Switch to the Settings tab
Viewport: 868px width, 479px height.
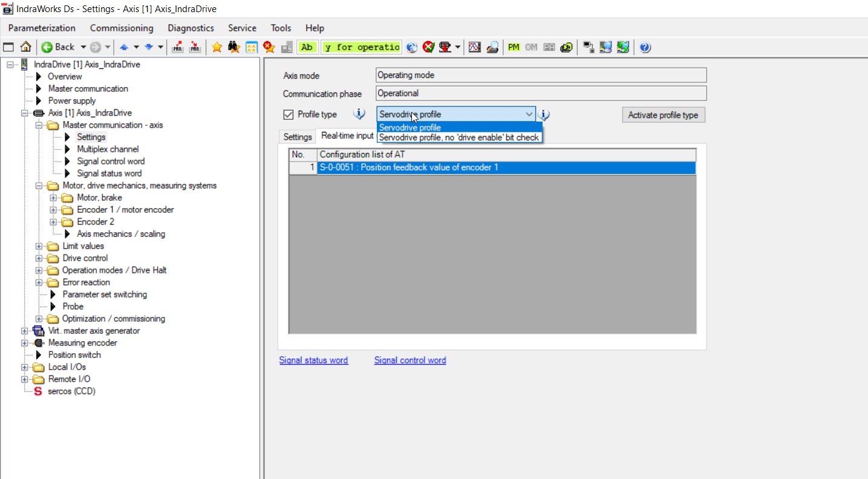(297, 137)
